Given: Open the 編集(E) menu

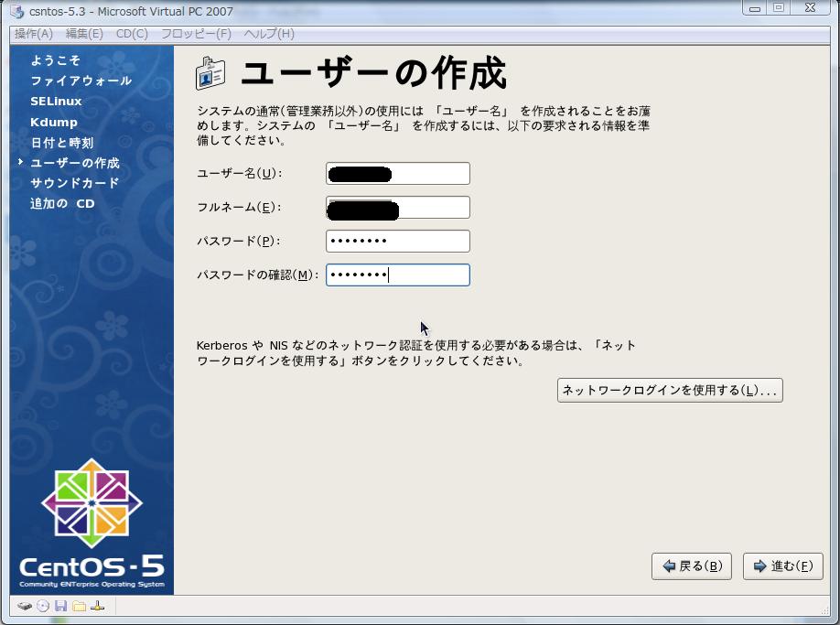Looking at the screenshot, I should 84,34.
